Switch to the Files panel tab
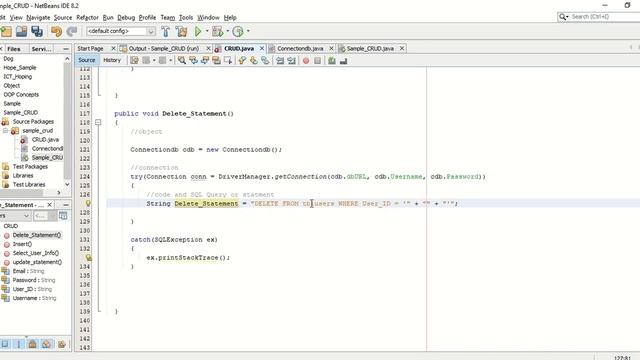 tap(13, 49)
